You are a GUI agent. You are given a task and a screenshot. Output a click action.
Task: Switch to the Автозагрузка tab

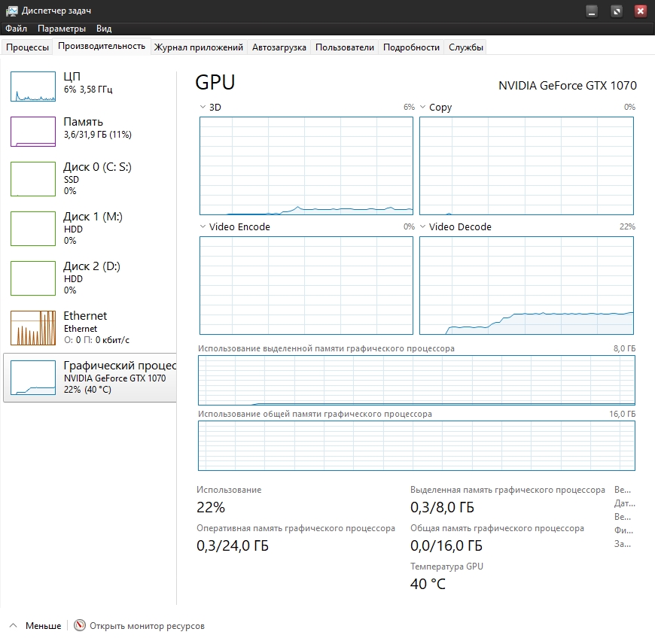[x=279, y=47]
